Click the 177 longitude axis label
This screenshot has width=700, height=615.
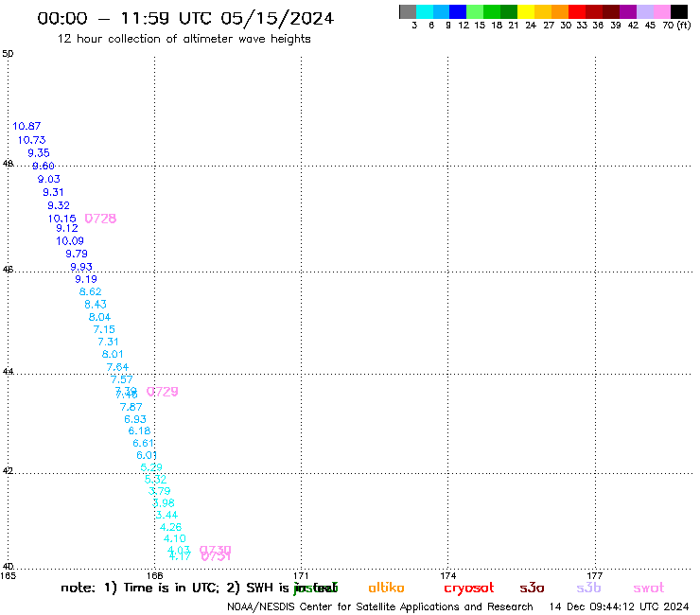pos(595,576)
